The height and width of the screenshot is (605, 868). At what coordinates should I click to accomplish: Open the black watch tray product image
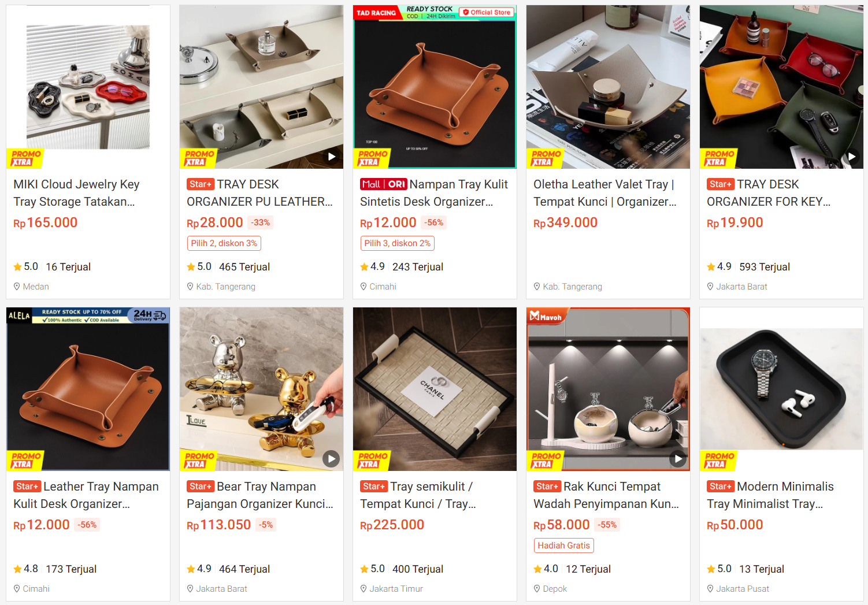click(x=781, y=389)
